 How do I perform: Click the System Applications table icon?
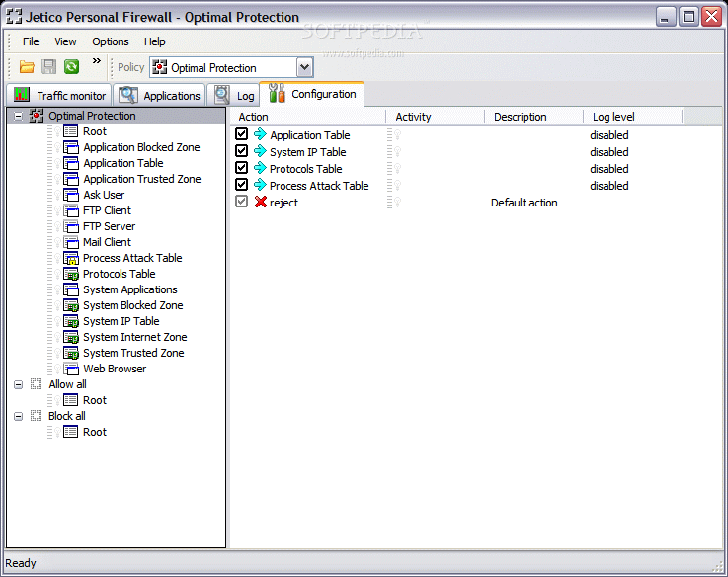coord(70,289)
